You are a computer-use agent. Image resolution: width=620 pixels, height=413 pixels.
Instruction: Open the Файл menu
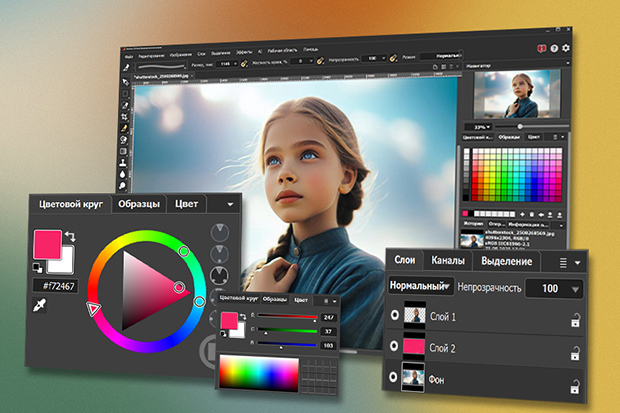click(x=129, y=57)
